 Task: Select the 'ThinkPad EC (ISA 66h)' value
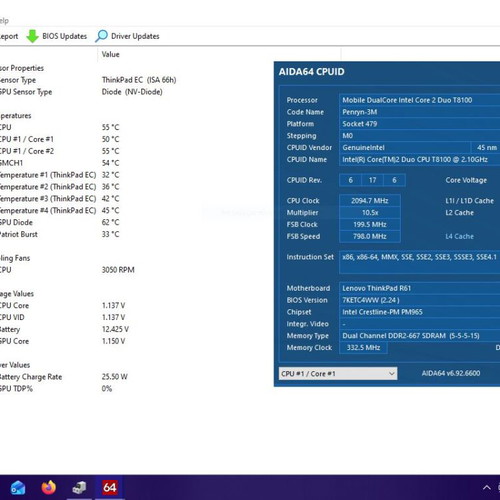click(139, 80)
